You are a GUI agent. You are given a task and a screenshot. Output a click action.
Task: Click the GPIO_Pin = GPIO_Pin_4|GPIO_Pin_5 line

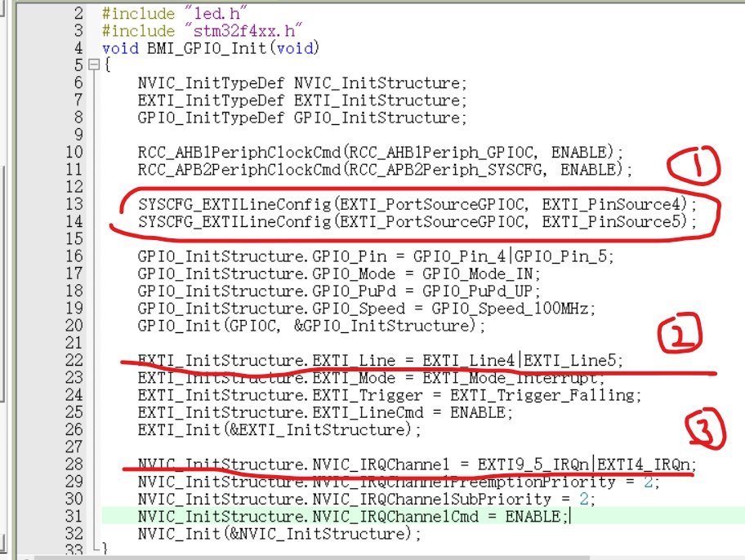(376, 256)
